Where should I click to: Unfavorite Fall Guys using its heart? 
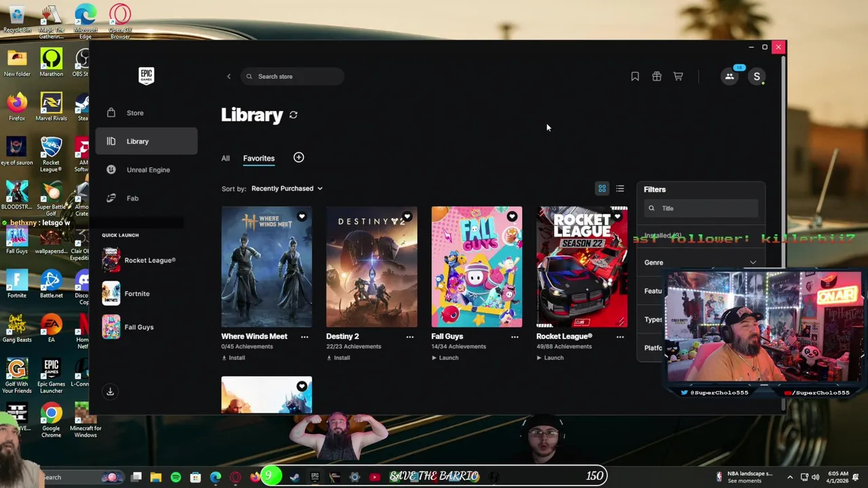coord(512,217)
